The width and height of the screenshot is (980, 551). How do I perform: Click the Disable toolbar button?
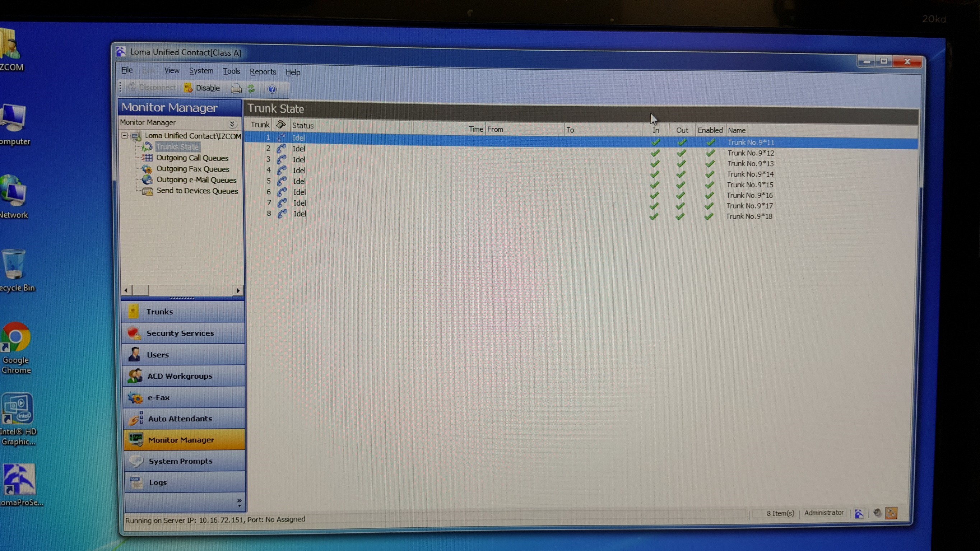point(202,88)
